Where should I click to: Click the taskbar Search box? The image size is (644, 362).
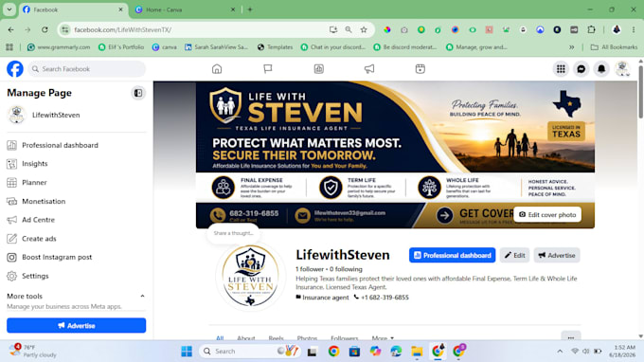pos(249,352)
